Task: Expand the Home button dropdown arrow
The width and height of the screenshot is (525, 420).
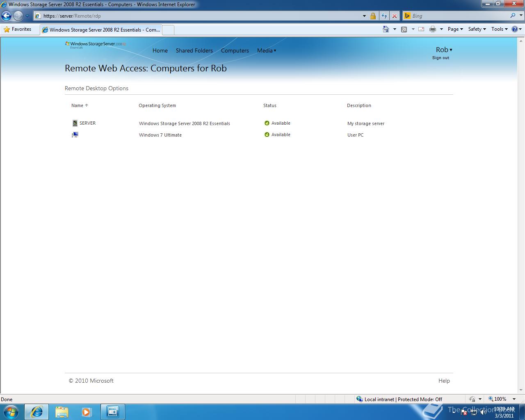Action: click(395, 29)
